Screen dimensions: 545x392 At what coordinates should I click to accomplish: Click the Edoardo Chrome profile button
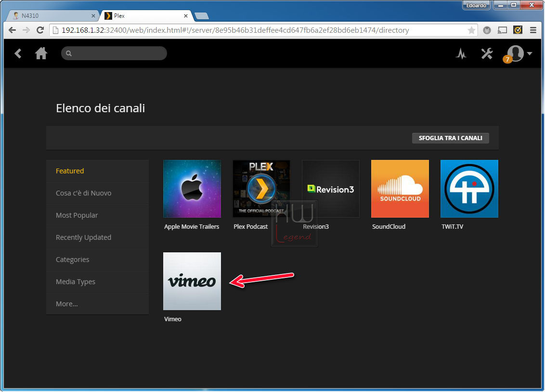point(476,5)
